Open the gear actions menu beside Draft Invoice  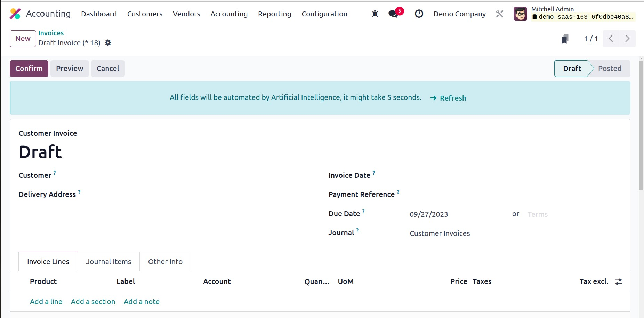tap(108, 43)
